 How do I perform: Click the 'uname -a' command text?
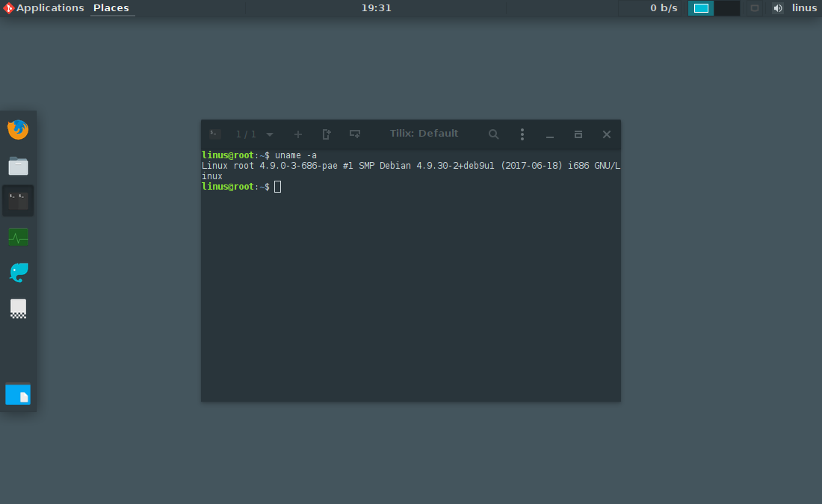(296, 155)
